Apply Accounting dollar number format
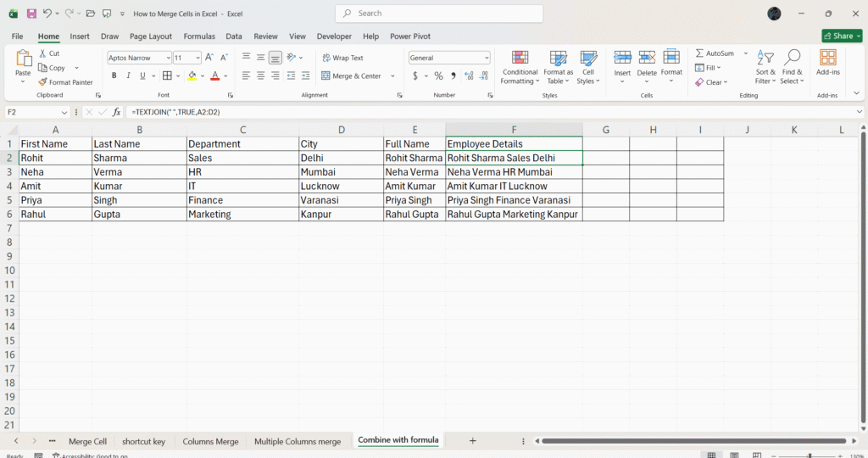This screenshot has height=458, width=868. click(x=415, y=75)
